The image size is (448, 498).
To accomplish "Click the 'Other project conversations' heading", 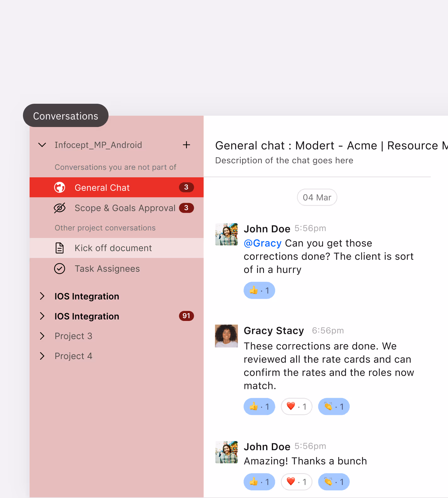I will 105,228.
